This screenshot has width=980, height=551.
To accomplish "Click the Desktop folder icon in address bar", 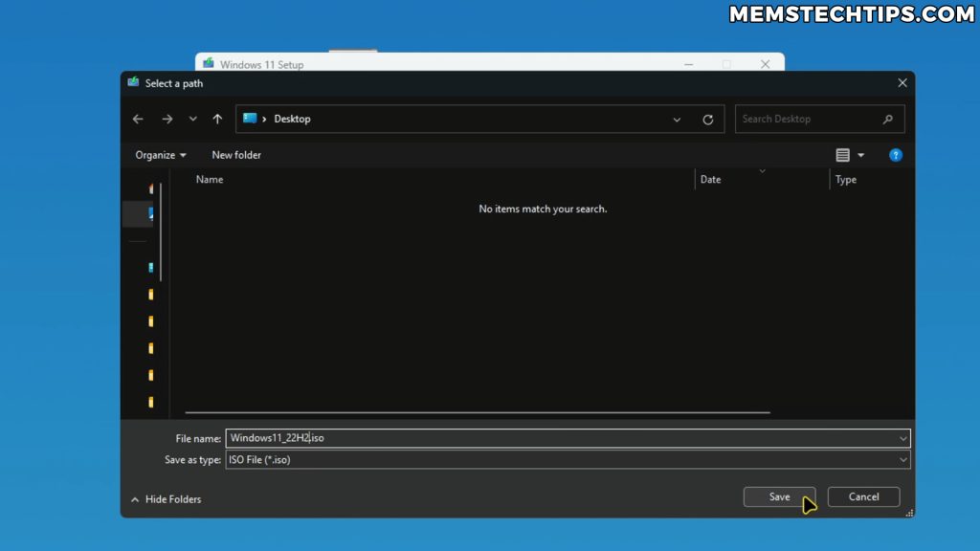I will [250, 118].
